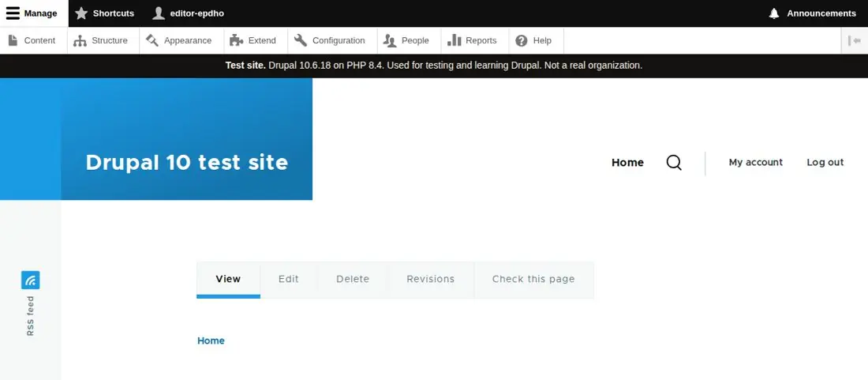Open site search magnifier icon
868x380 pixels.
click(x=674, y=162)
